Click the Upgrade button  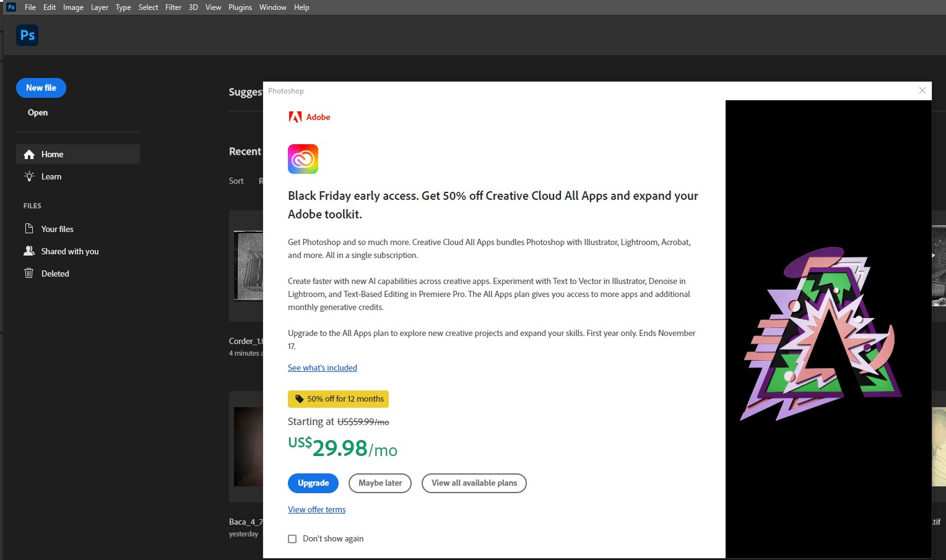[313, 483]
